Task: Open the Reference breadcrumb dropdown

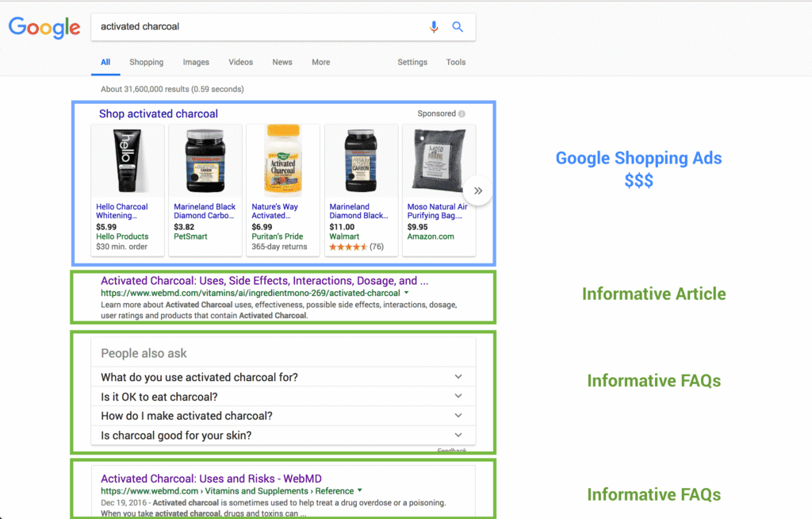Action: (359, 490)
